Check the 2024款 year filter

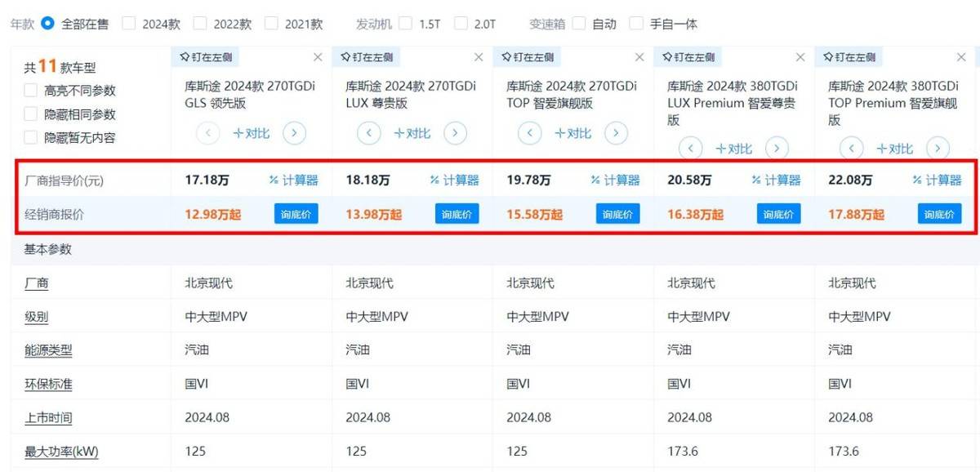coord(129,24)
